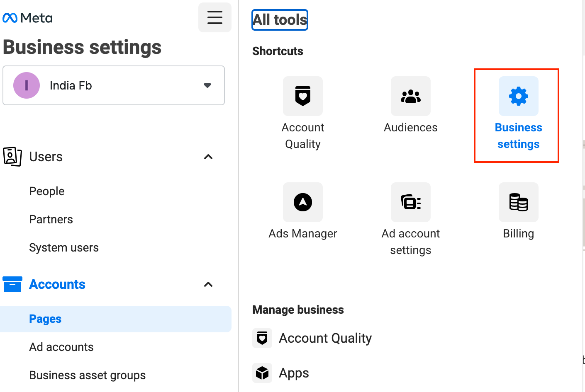Click the Apps cube icon
Screen dimensions: 585x392
coord(262,373)
